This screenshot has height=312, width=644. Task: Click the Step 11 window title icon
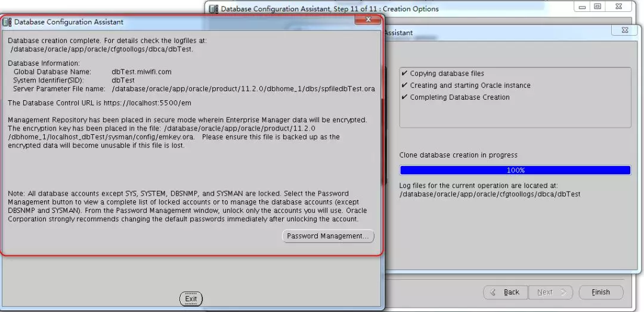tap(214, 8)
